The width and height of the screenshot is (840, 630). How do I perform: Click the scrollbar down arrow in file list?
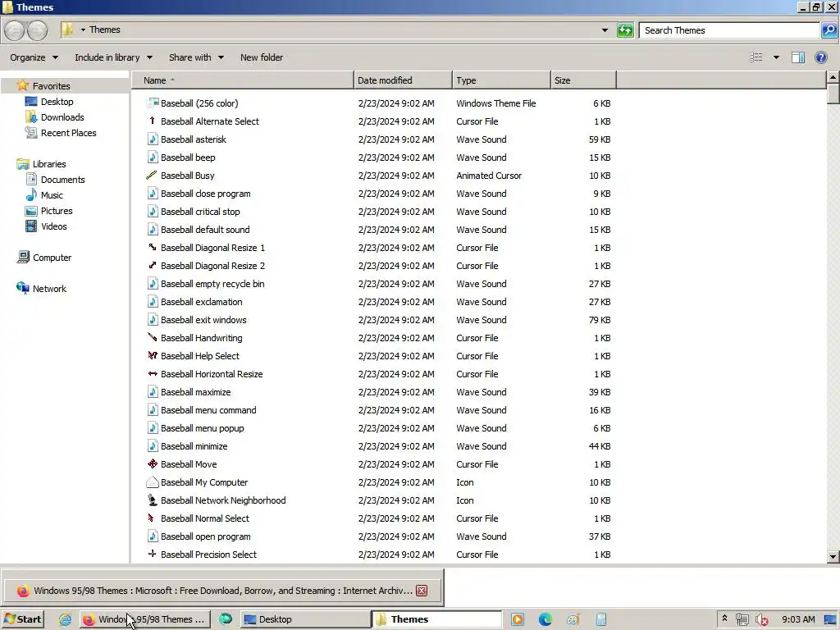tap(833, 557)
